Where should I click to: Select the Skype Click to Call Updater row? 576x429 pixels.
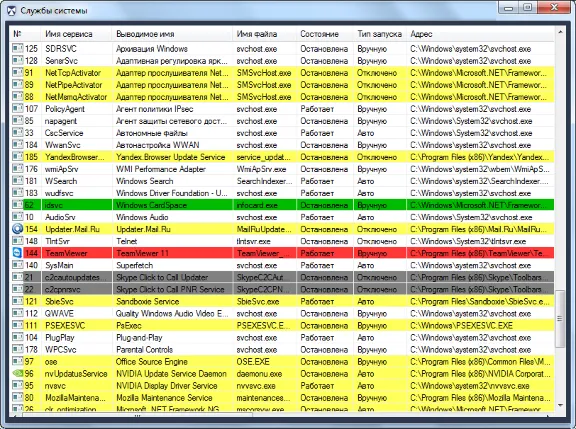coord(283,277)
